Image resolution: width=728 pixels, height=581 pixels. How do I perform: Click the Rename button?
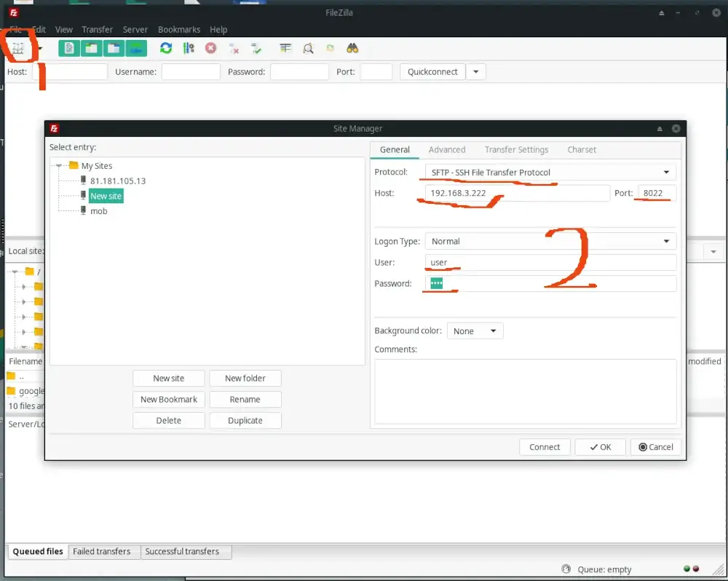tap(245, 400)
